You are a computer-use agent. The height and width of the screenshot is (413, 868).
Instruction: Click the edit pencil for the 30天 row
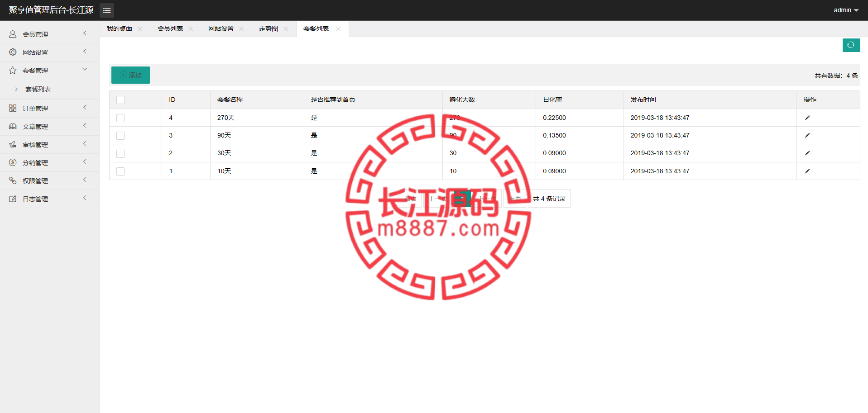(807, 153)
